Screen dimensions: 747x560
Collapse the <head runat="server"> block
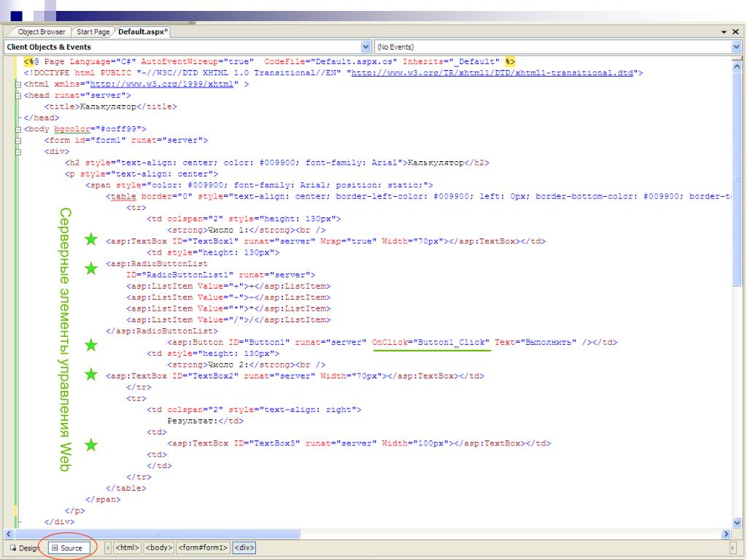(18, 96)
